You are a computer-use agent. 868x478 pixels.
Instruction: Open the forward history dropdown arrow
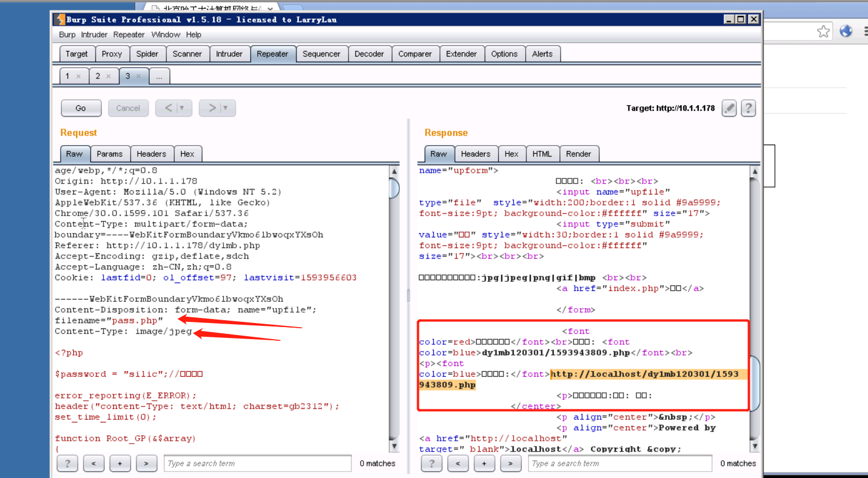point(226,108)
